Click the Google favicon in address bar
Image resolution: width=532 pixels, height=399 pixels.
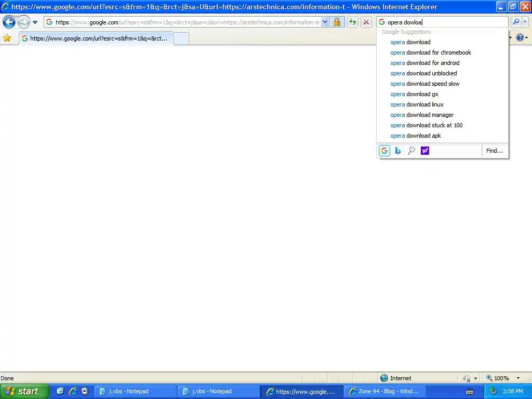coord(49,22)
